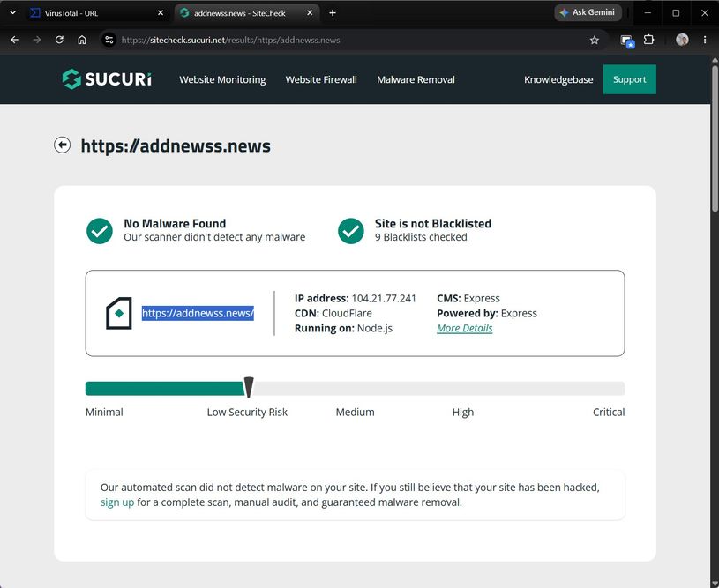719x588 pixels.
Task: Click the gray unfilled part of risk bar
Action: point(438,389)
